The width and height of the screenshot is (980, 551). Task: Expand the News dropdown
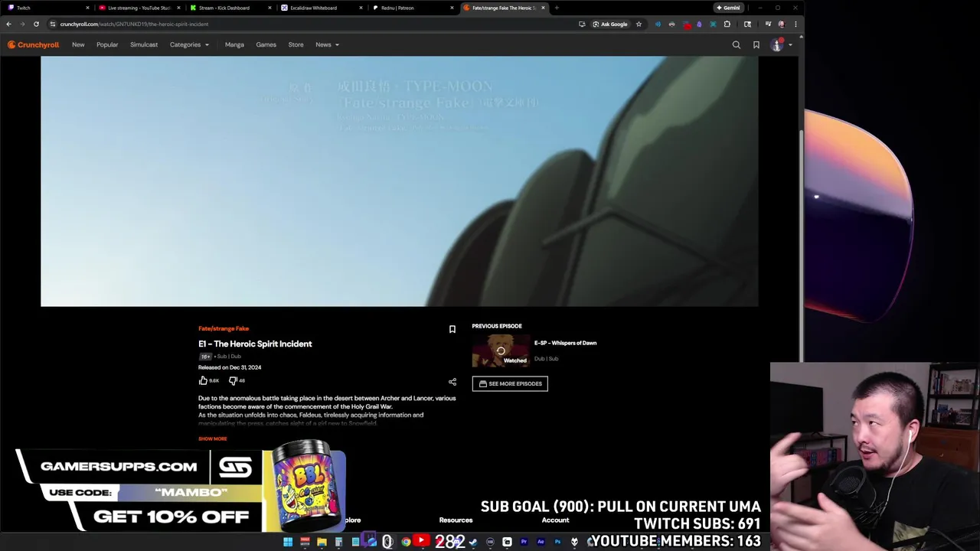click(x=327, y=45)
